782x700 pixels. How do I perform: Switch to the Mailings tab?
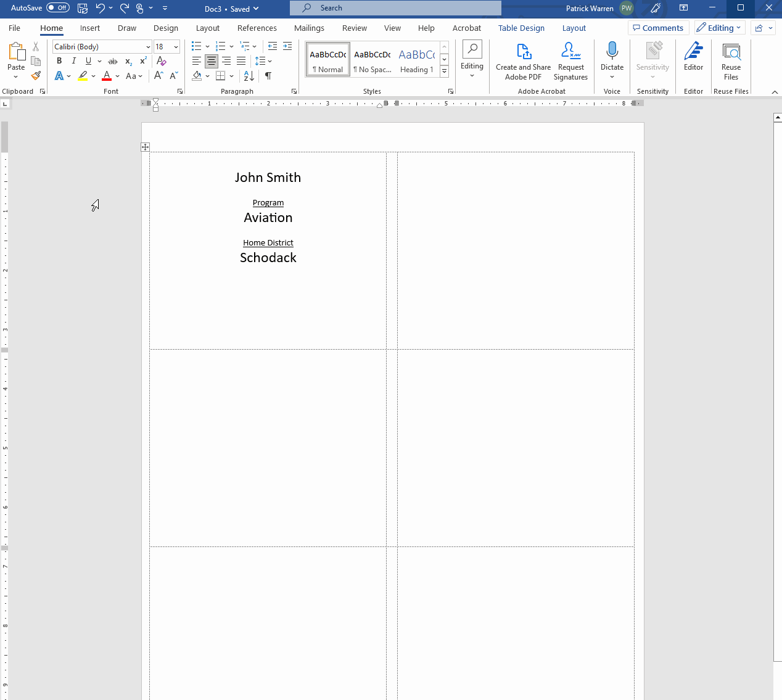[x=309, y=28]
